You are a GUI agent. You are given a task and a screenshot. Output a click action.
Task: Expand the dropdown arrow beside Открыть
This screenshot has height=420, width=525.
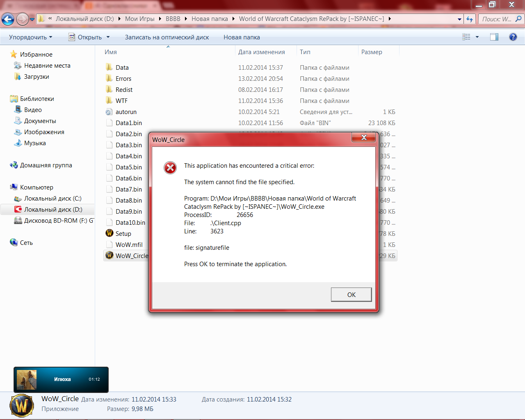click(x=108, y=37)
